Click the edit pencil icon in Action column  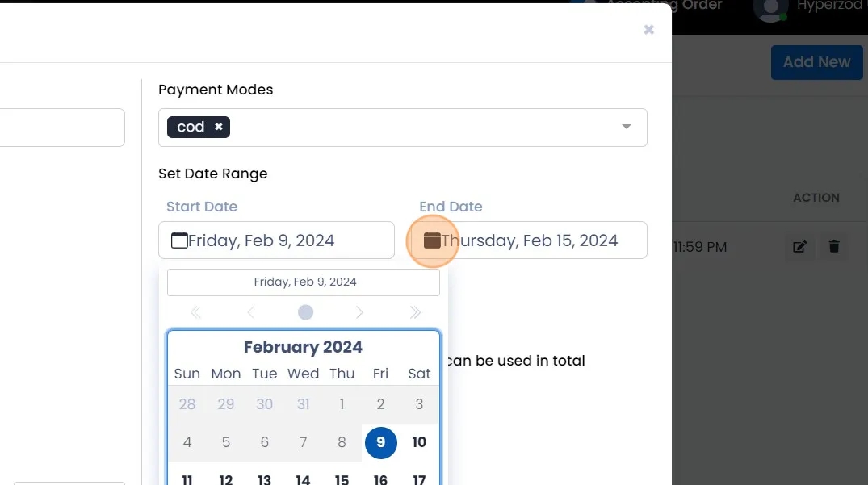point(799,247)
